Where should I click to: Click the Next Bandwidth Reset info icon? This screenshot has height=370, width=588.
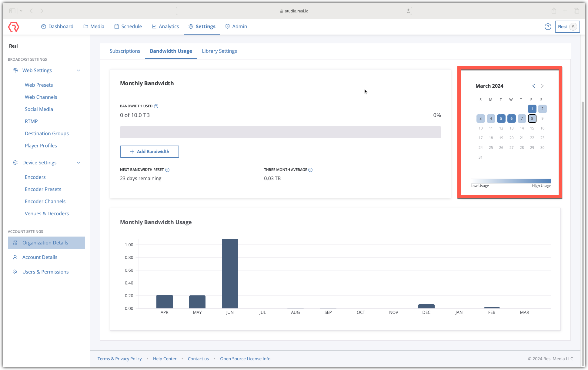(x=167, y=170)
